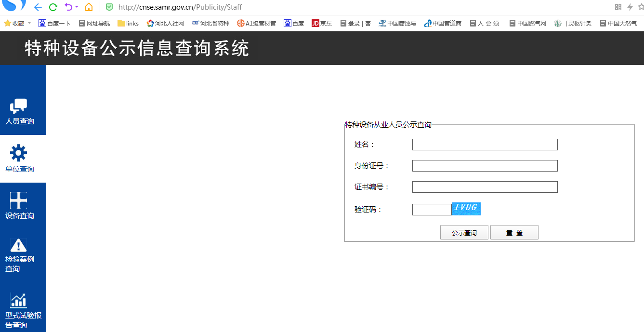644x332 pixels.
Task: Click the 公示查询 button
Action: (464, 233)
